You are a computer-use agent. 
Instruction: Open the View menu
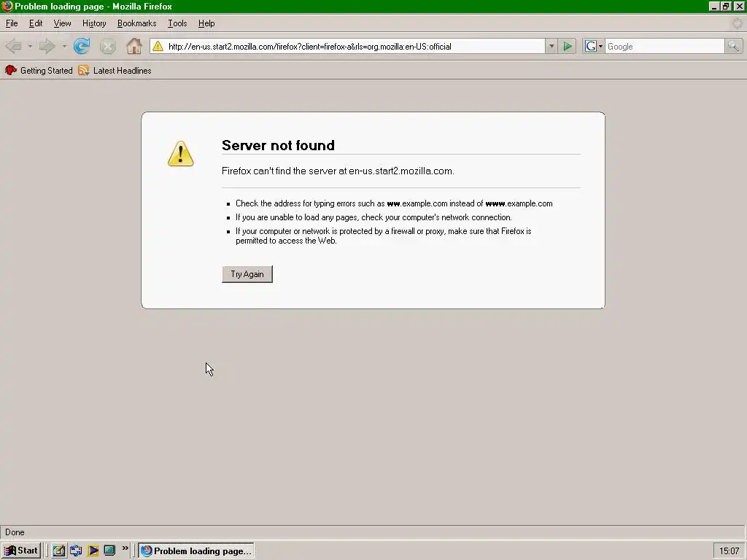pyautogui.click(x=63, y=23)
